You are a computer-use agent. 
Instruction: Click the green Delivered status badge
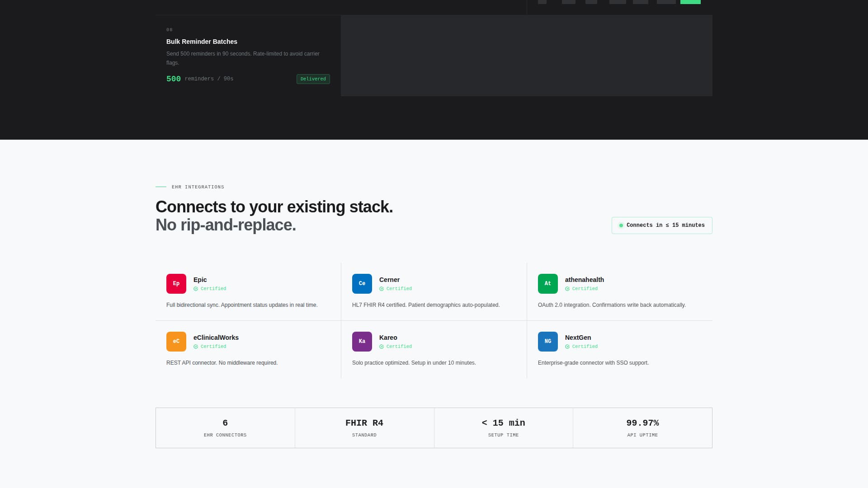coord(313,79)
